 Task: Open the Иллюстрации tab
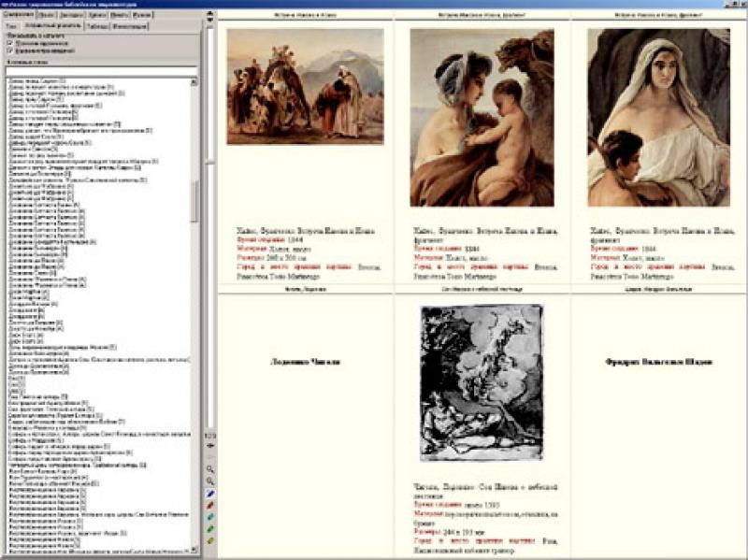click(130, 26)
